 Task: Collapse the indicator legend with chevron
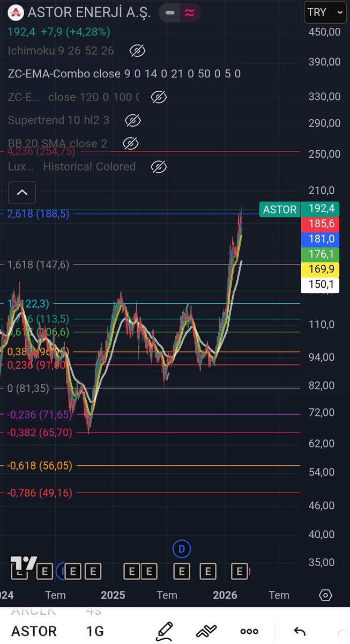pos(22,192)
